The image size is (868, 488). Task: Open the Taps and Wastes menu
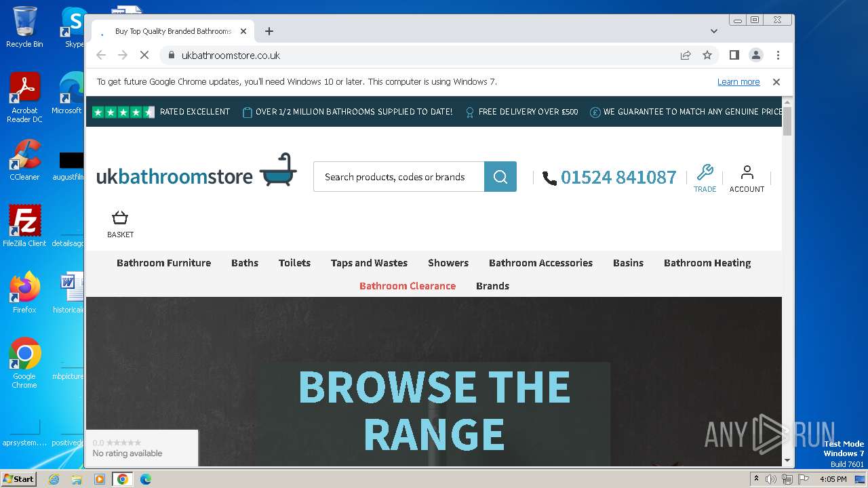[369, 263]
